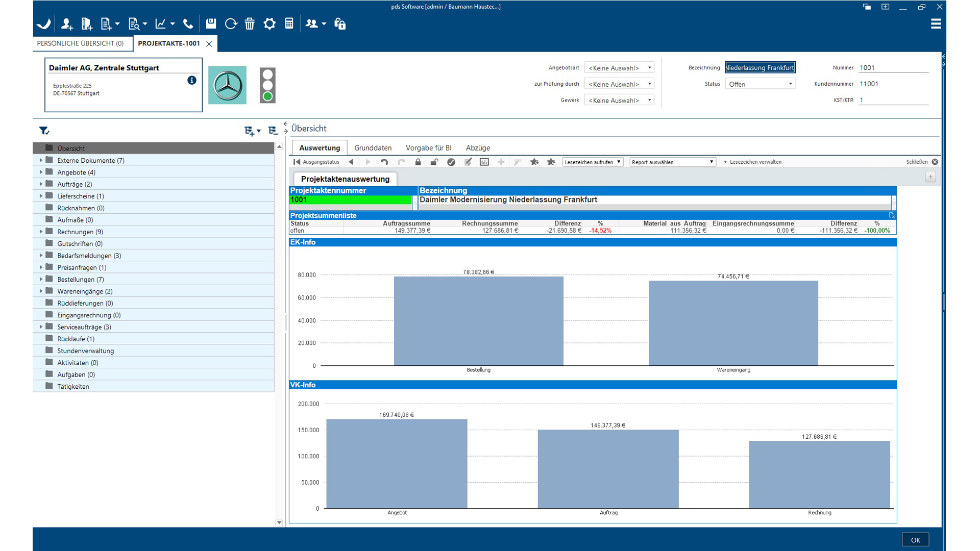Click the closed padlock icon in report toolbar
Screen dimensions: 980x551
click(x=418, y=162)
